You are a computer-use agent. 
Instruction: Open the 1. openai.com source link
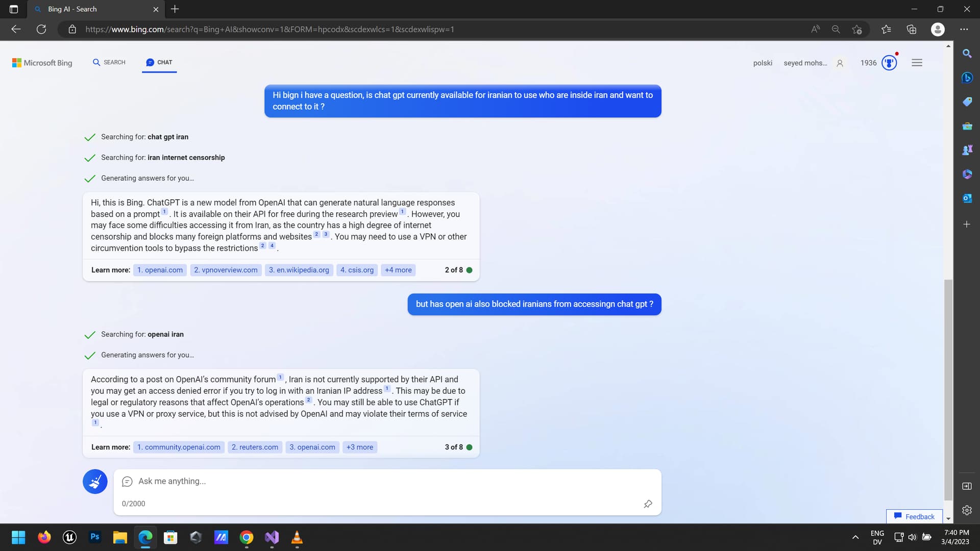click(160, 270)
